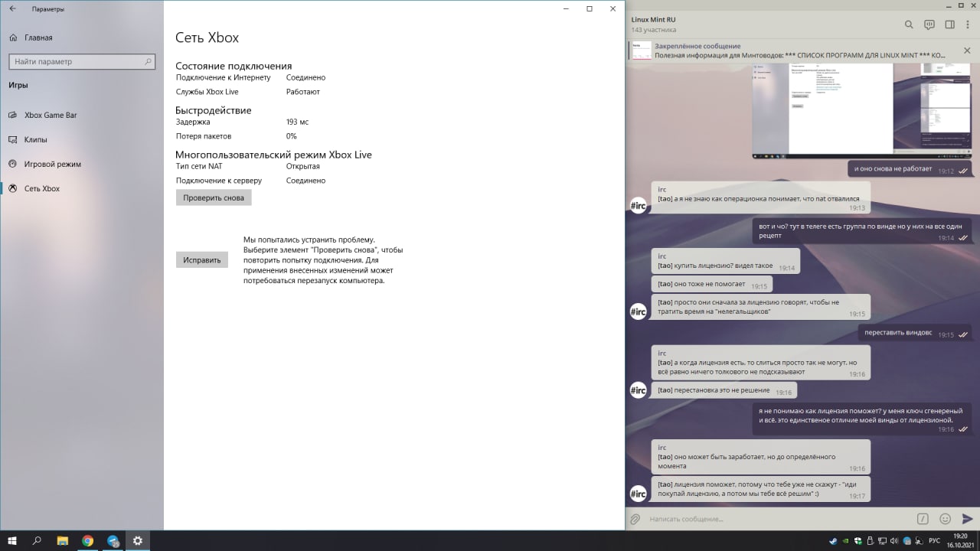
Task: Focus the Найти параметр search field
Action: 82,61
